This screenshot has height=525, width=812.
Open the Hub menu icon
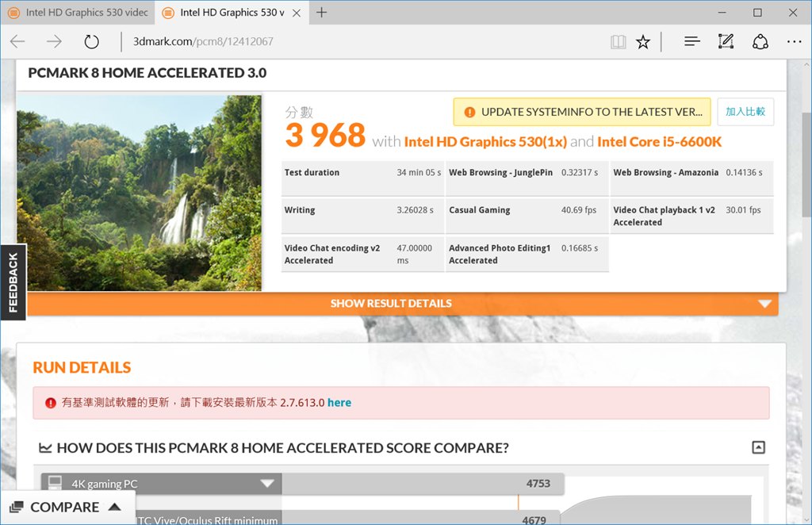coord(691,41)
